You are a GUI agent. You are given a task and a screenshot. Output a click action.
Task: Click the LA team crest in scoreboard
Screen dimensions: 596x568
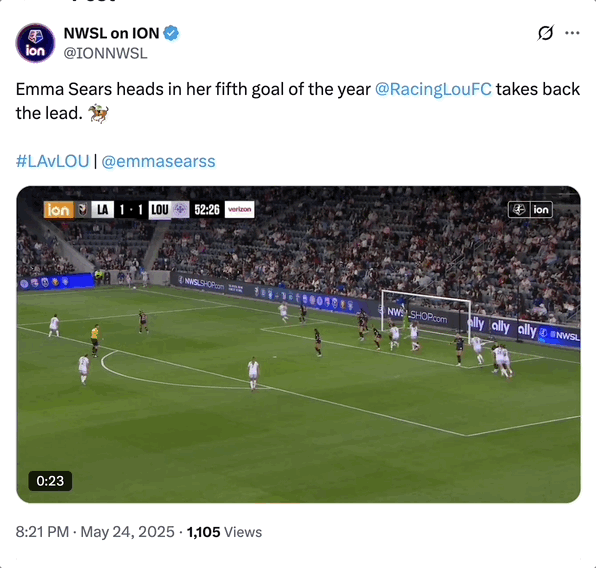82,209
